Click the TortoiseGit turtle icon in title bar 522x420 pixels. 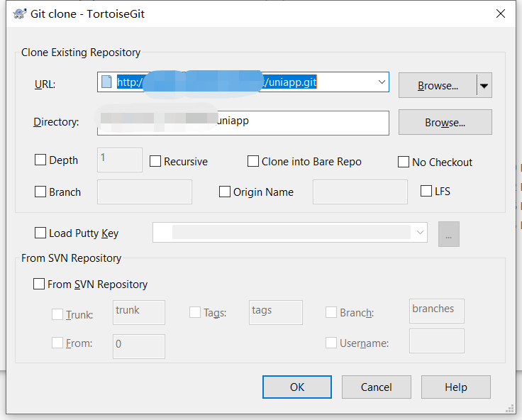point(20,14)
